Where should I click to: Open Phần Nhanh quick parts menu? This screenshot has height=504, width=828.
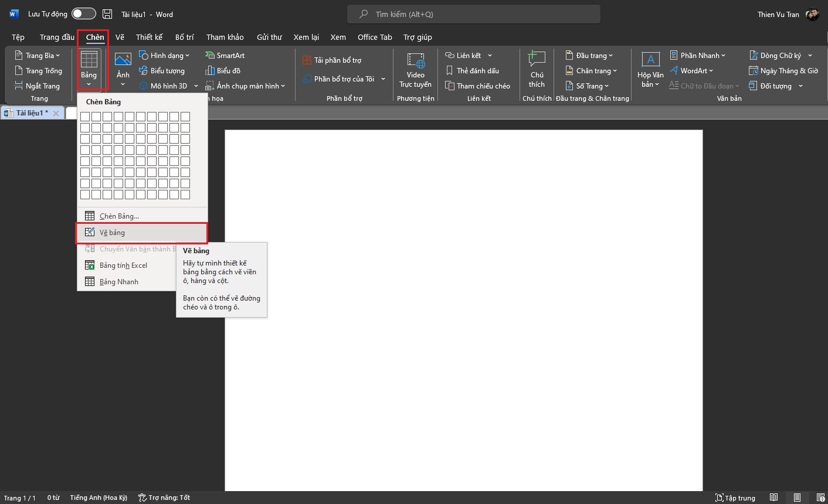[698, 56]
